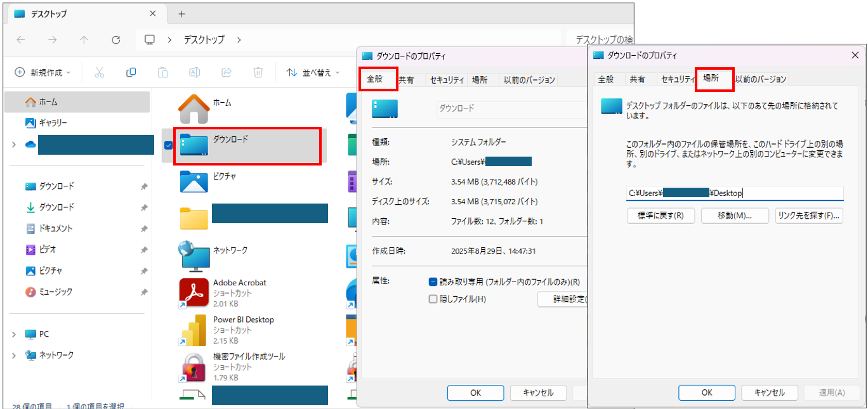The height and width of the screenshot is (409, 868).
Task: Open the Power BI Desktop shortcut
Action: pos(194,330)
